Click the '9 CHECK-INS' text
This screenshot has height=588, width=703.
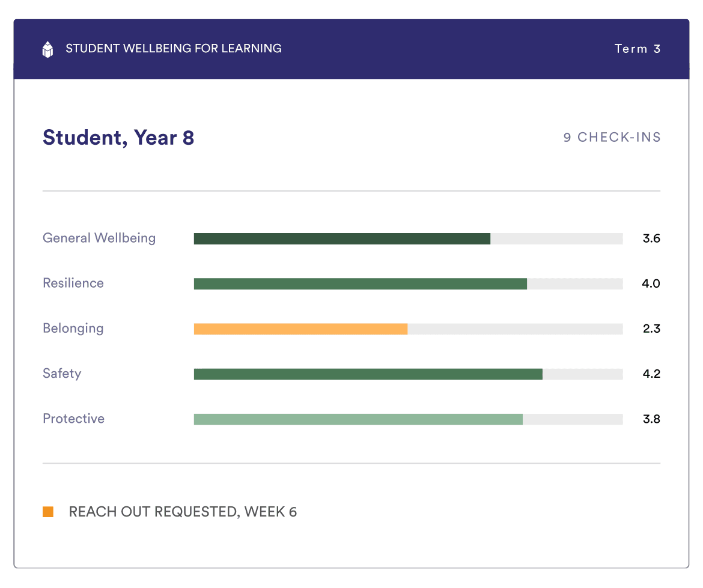click(612, 137)
